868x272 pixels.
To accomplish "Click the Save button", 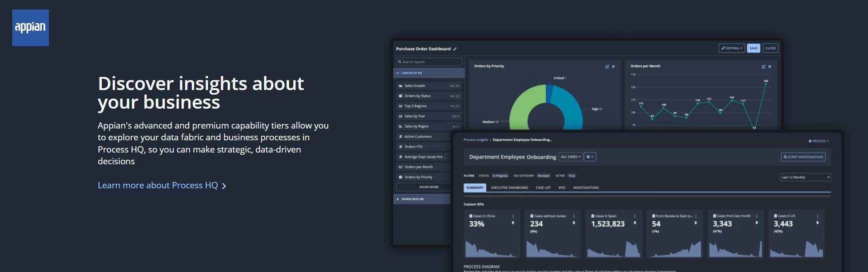I will pos(754,48).
